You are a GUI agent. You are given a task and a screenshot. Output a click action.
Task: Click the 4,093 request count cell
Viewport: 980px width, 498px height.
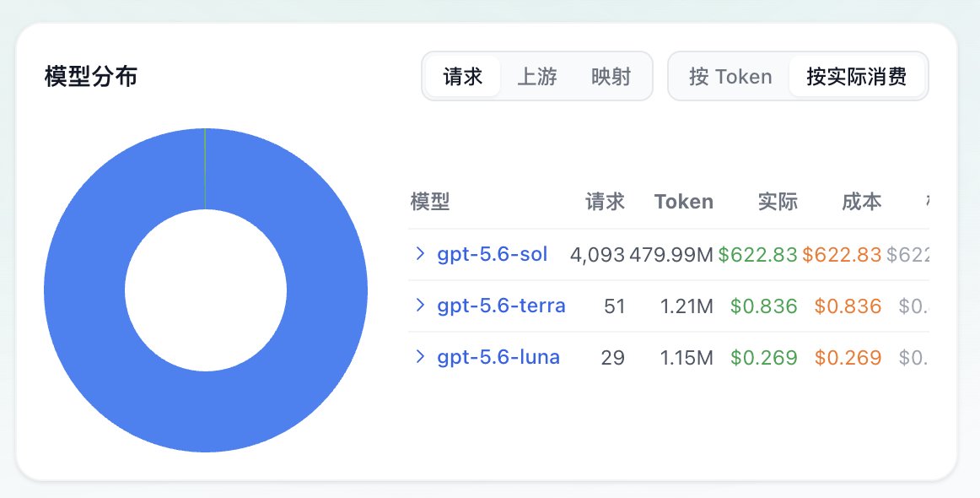coord(597,255)
